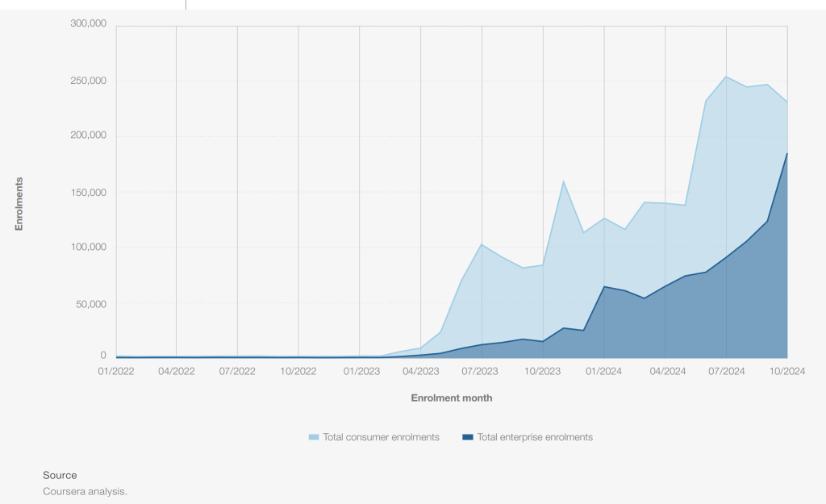Click the dark blue enterprise enrolments legend swatch
826x504 pixels.
[x=468, y=438]
